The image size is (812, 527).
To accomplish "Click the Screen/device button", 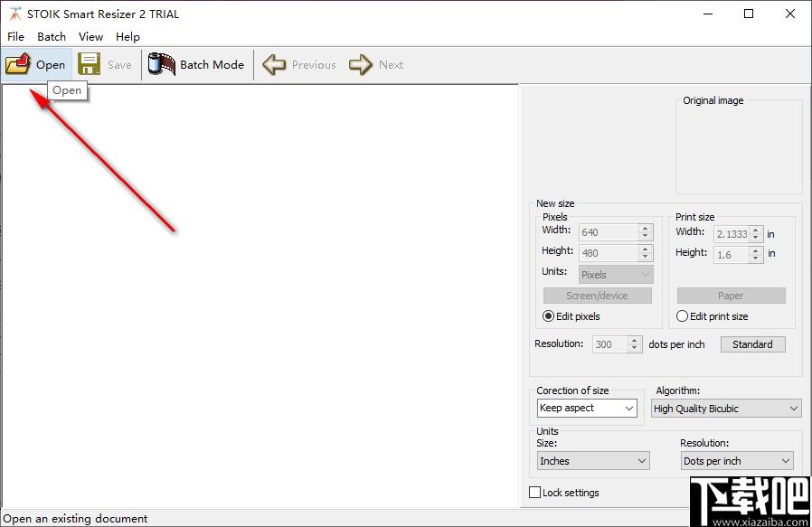I will click(597, 296).
